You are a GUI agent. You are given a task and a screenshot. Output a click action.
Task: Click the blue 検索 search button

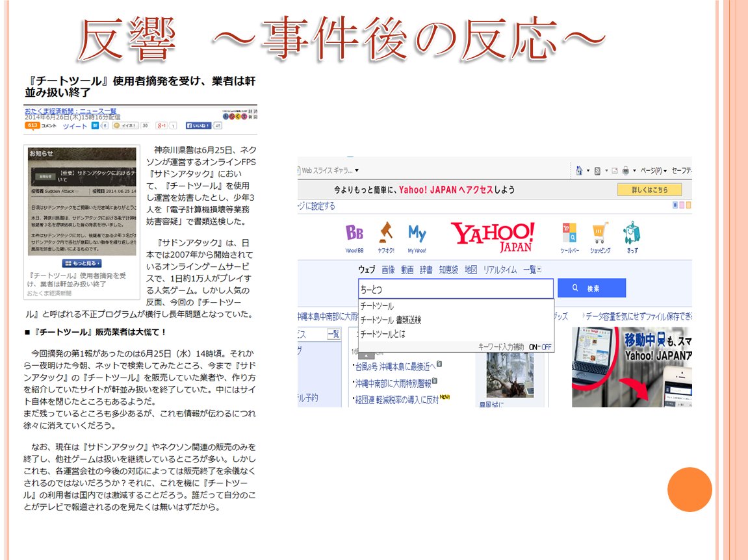pyautogui.click(x=591, y=288)
